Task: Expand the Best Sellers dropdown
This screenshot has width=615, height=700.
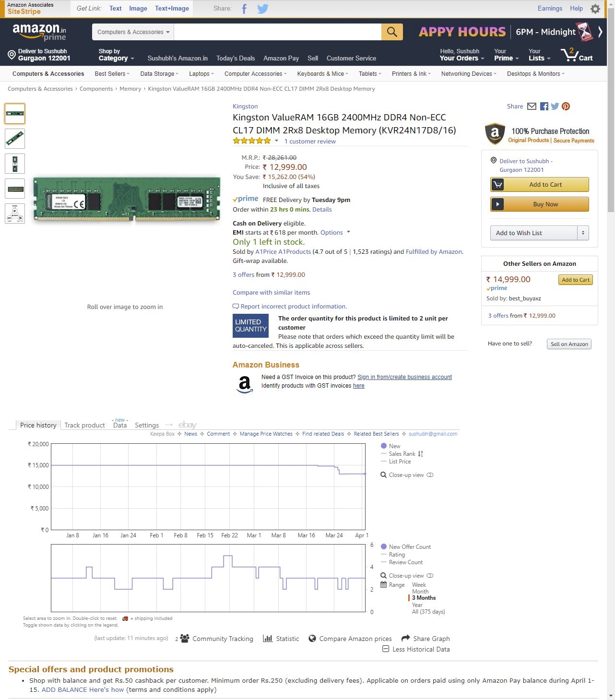Action: click(x=113, y=74)
